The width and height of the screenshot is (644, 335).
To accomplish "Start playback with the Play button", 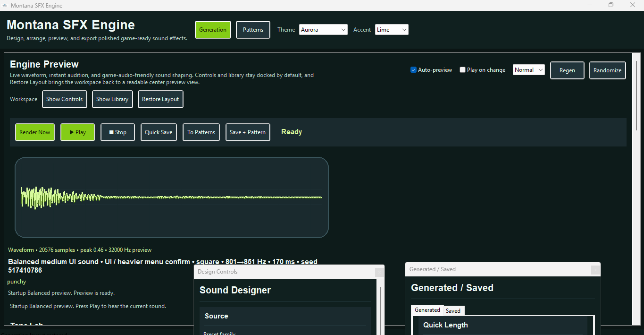I will [x=77, y=132].
